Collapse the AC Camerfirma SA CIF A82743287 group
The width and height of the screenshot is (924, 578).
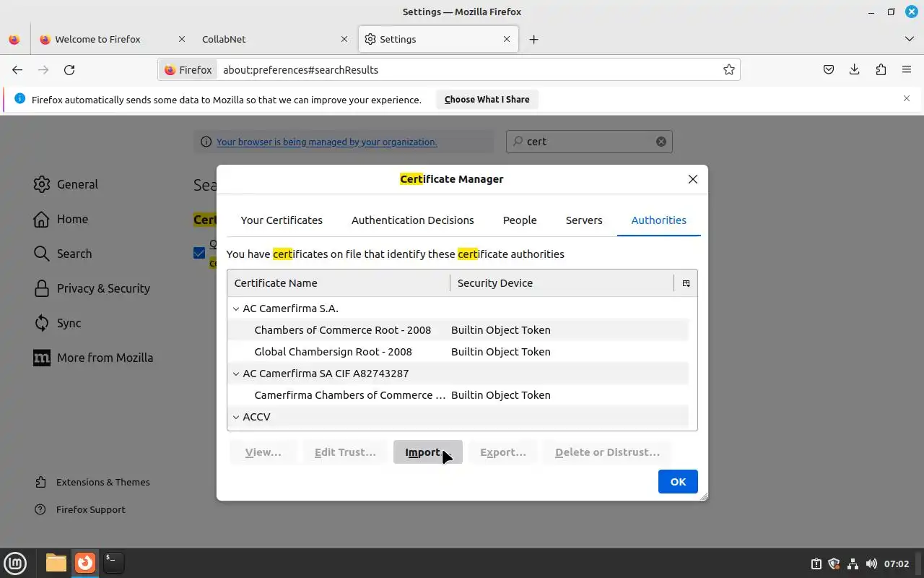click(x=235, y=374)
